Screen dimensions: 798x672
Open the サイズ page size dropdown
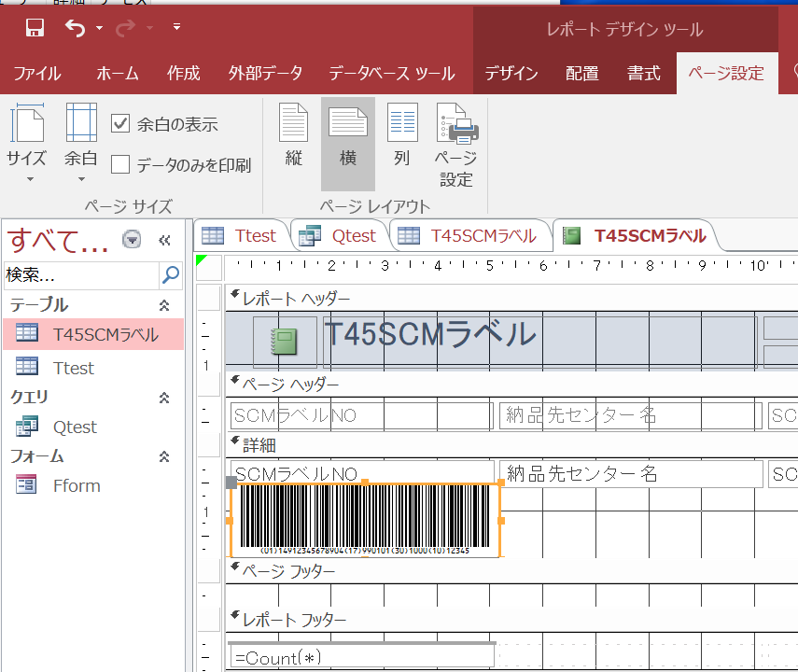point(27,143)
